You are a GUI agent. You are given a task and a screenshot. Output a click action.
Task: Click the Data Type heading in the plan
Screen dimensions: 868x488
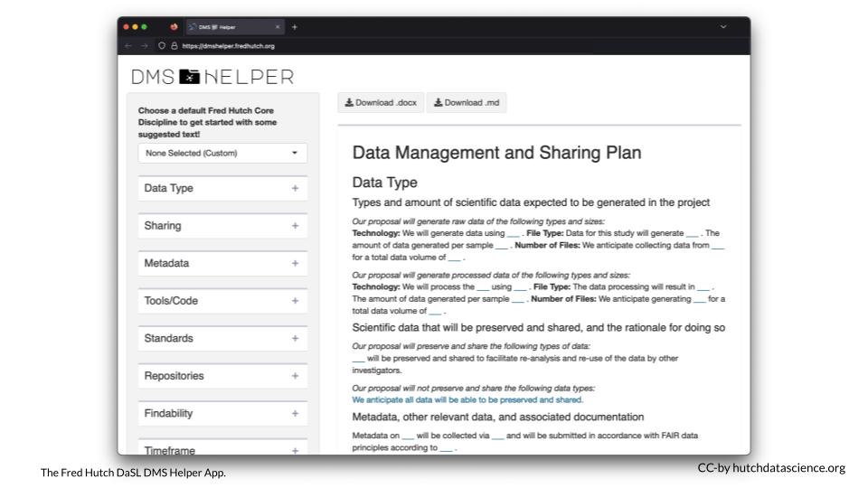[385, 183]
